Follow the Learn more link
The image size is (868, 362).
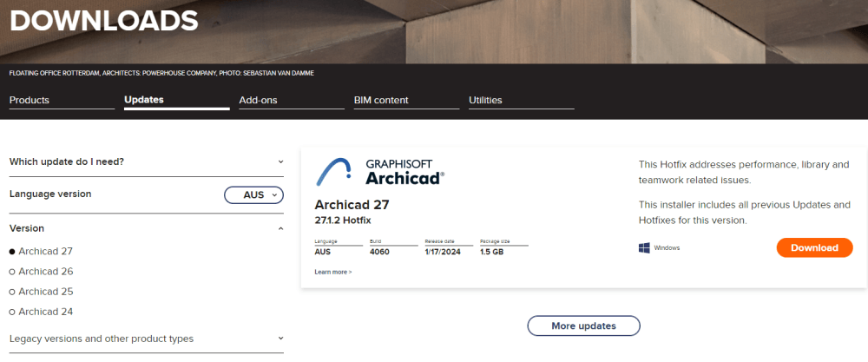point(333,272)
